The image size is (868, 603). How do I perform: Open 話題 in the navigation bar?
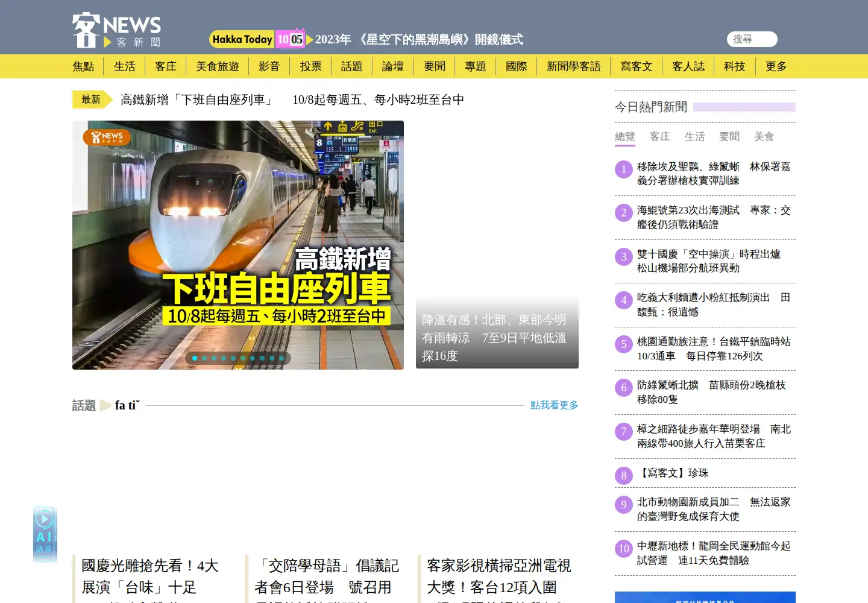pyautogui.click(x=352, y=66)
